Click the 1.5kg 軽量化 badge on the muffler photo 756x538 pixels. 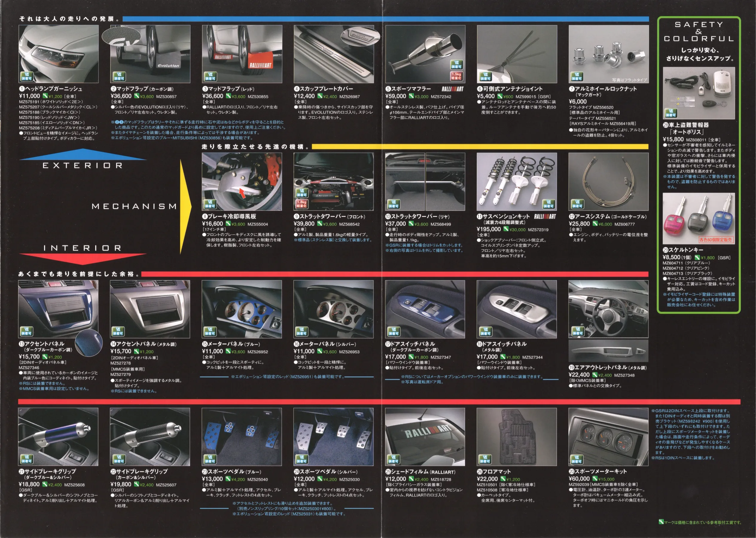click(x=456, y=76)
